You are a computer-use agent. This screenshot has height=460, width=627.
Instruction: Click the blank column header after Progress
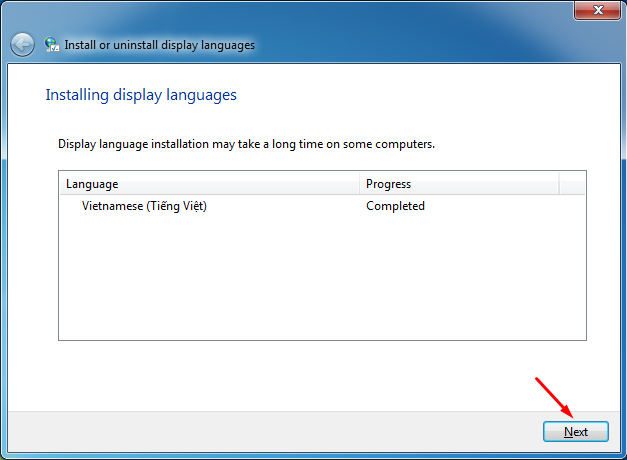(x=572, y=184)
